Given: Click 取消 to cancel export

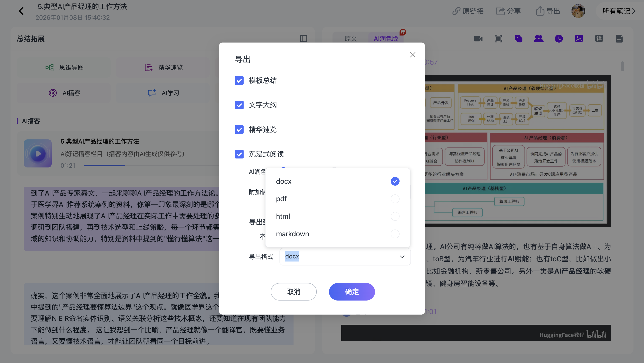Looking at the screenshot, I should pos(294,292).
